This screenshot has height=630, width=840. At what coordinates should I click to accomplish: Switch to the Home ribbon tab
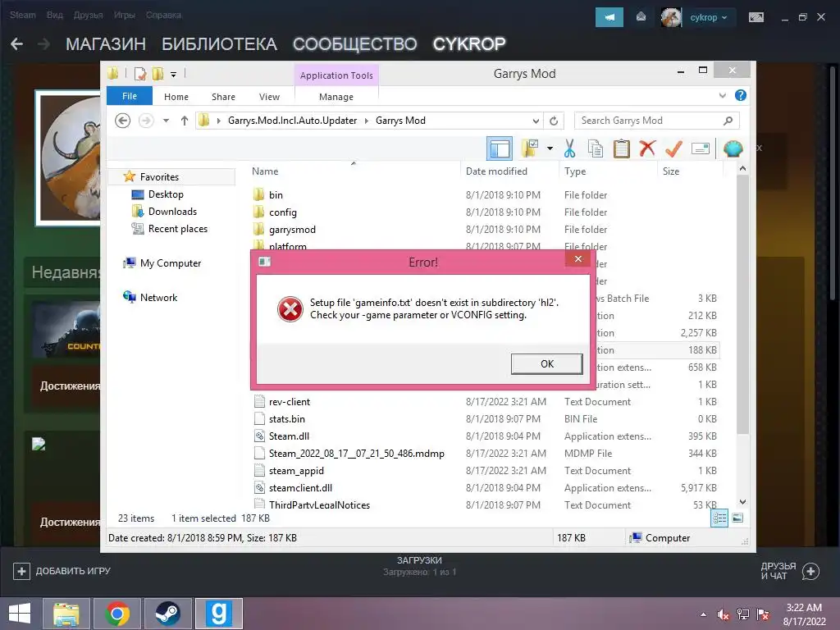coord(176,97)
